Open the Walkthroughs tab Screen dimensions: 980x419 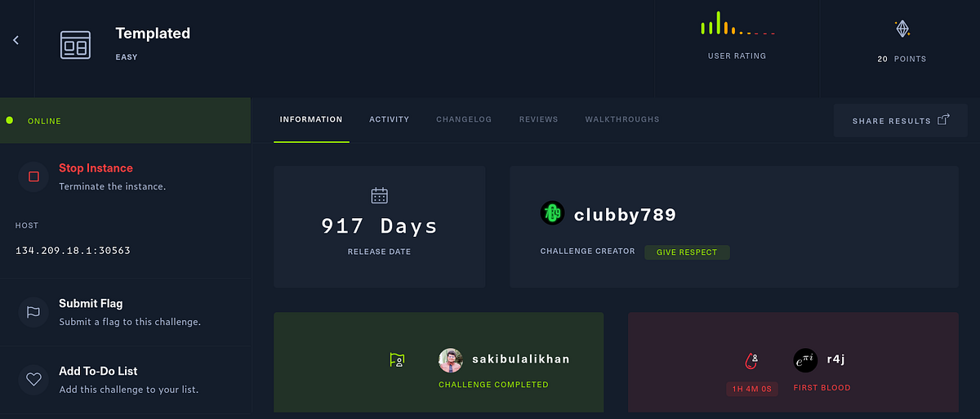pos(622,119)
